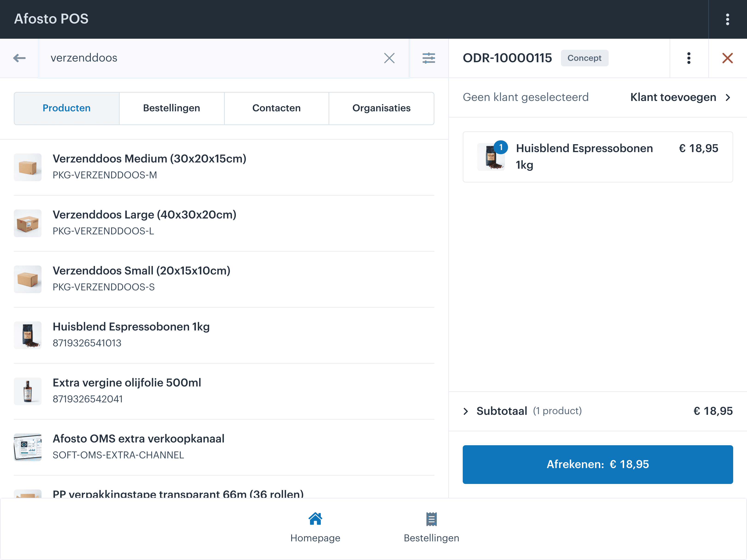Click the Bestellingen label in bottom bar

pyautogui.click(x=431, y=538)
